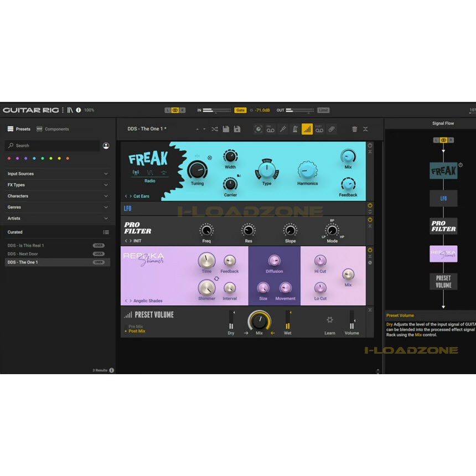Open the Guitar Rig three-dot menu
This screenshot has height=476, width=476.
63,110
